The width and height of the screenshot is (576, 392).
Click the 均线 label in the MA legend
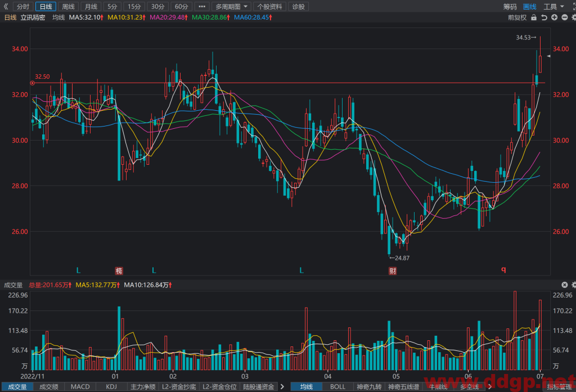click(58, 17)
